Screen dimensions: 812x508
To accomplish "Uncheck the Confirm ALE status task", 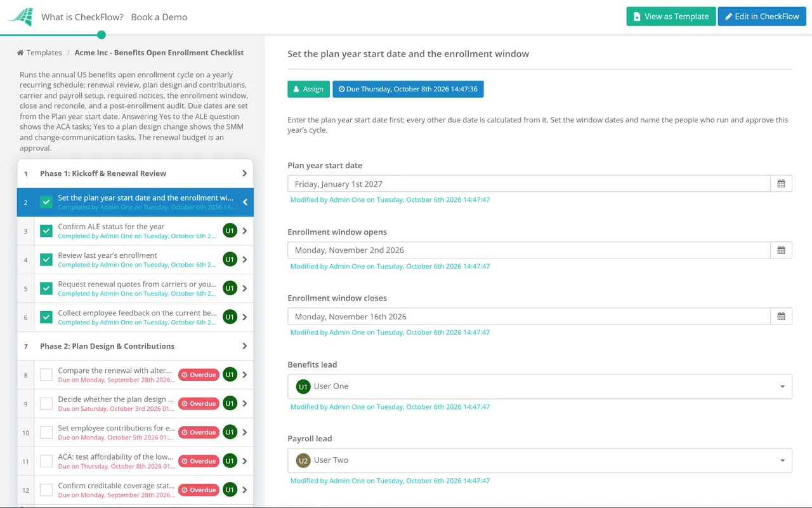I will [46, 231].
